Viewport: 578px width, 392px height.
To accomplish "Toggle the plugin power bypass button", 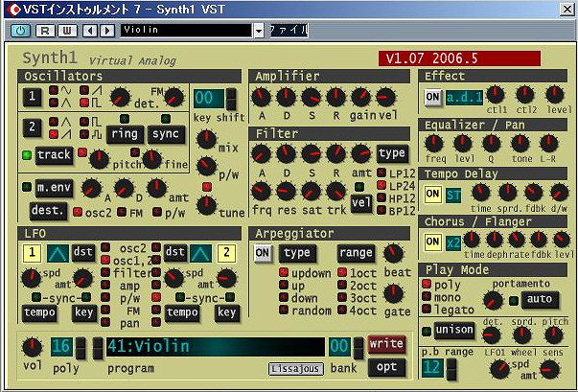I will pyautogui.click(x=20, y=31).
